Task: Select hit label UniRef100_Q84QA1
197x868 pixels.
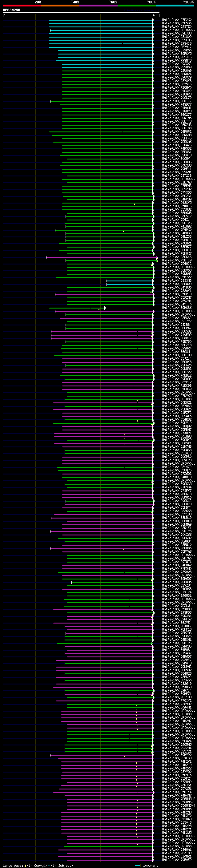Action: click(177, 850)
